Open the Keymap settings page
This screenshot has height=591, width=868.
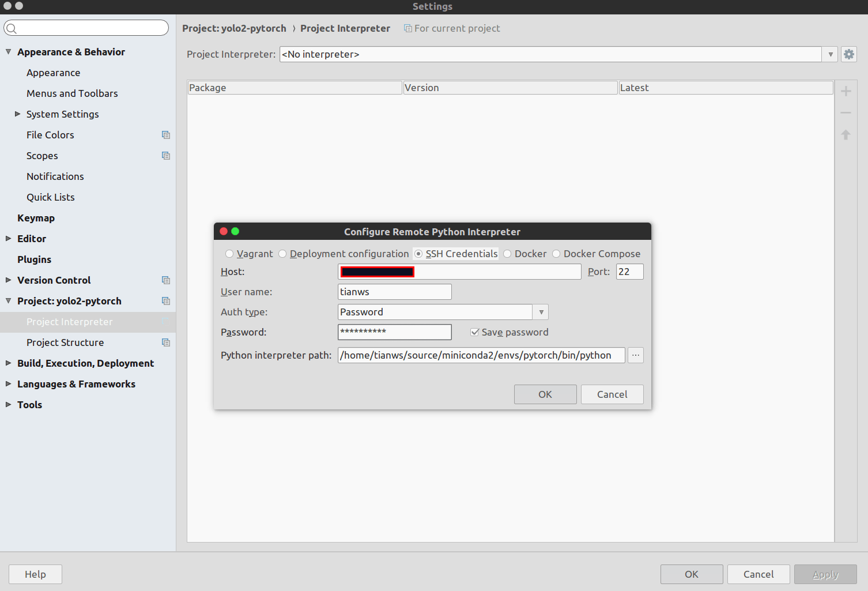pos(36,218)
